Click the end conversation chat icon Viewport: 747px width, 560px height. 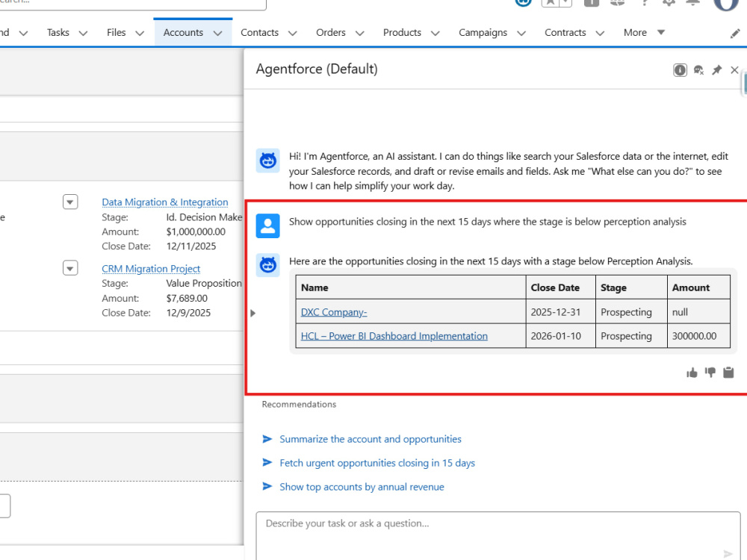tap(698, 70)
